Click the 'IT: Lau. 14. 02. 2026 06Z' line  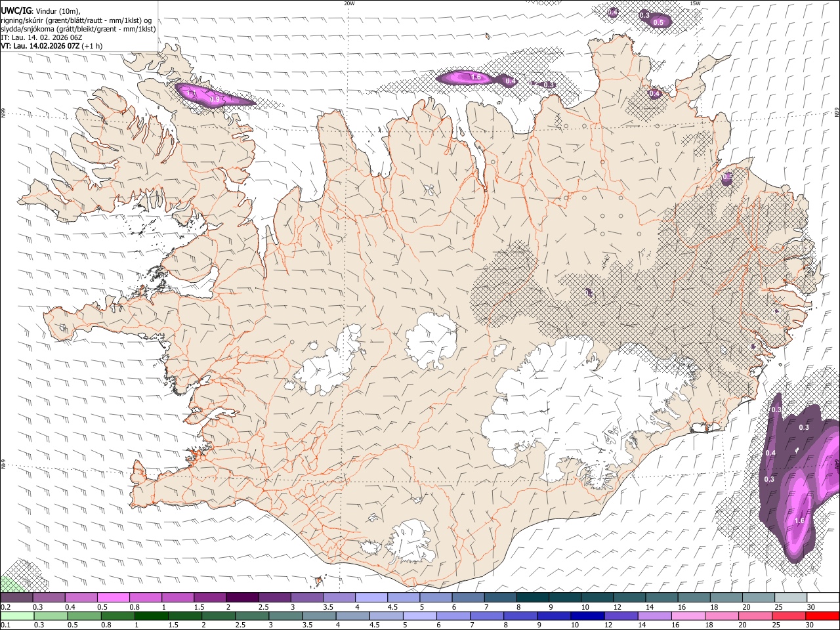tap(41, 37)
